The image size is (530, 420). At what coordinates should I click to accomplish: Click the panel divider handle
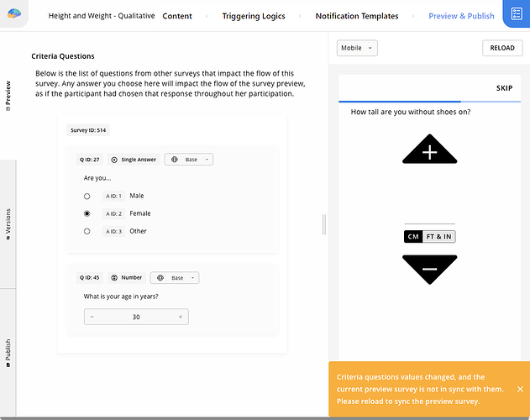pyautogui.click(x=324, y=224)
